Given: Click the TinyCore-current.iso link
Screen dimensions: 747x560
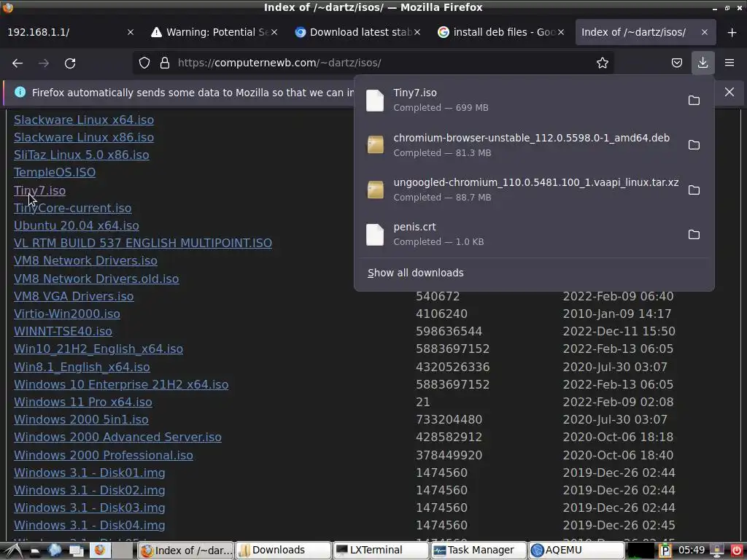Looking at the screenshot, I should pyautogui.click(x=72, y=208).
